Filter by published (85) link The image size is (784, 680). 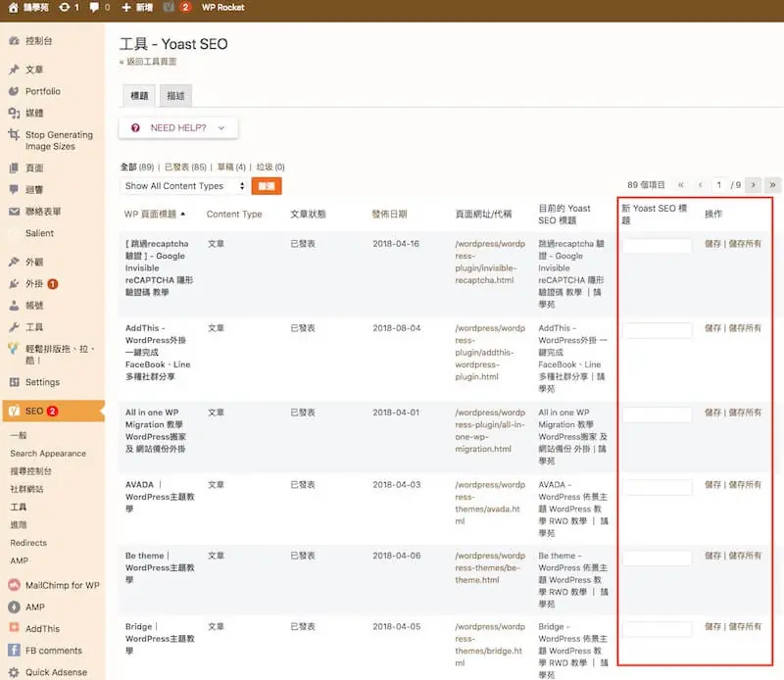[185, 167]
